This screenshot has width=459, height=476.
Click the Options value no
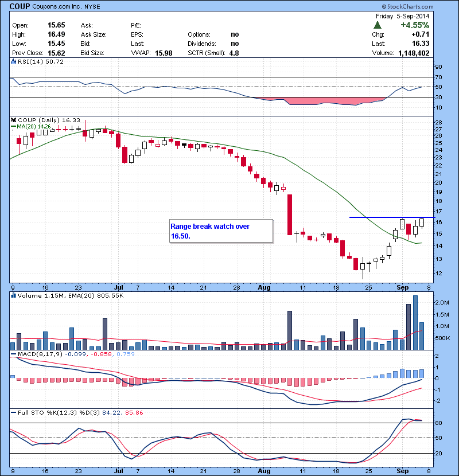tap(235, 34)
